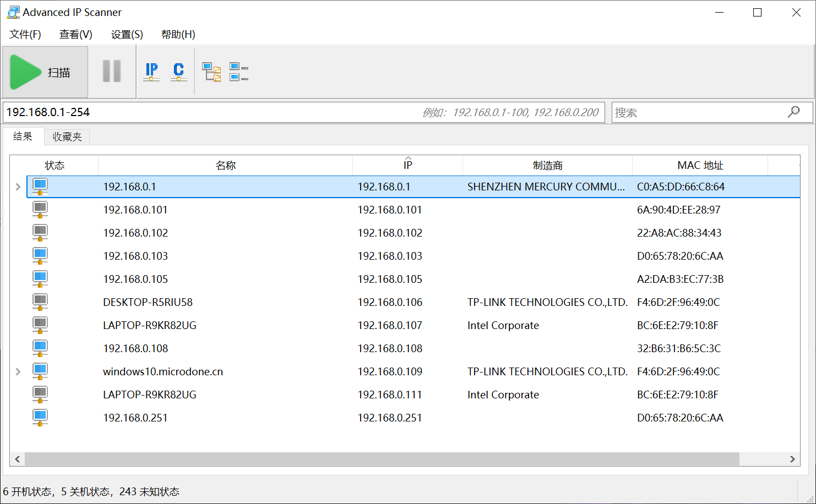The height and width of the screenshot is (504, 816).
Task: Click the status bar device count text
Action: tap(91, 491)
